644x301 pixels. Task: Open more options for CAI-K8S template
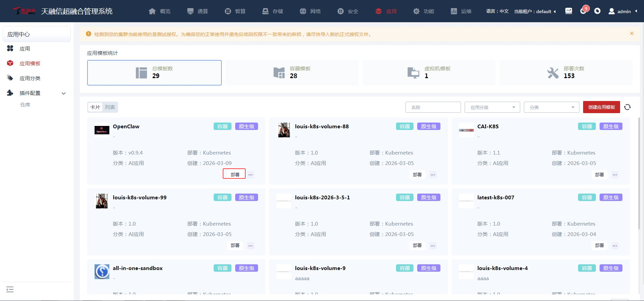615,175
